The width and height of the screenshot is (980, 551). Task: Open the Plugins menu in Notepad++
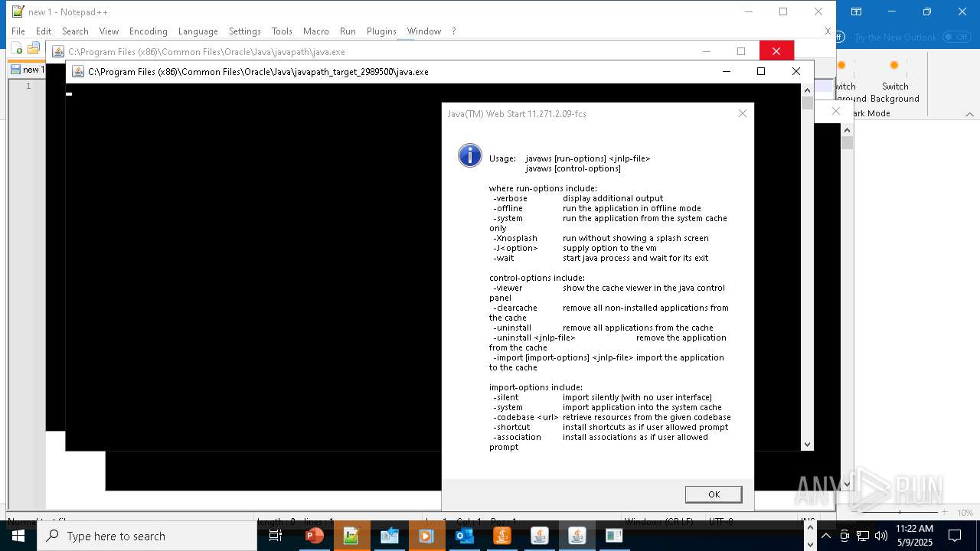click(x=381, y=31)
